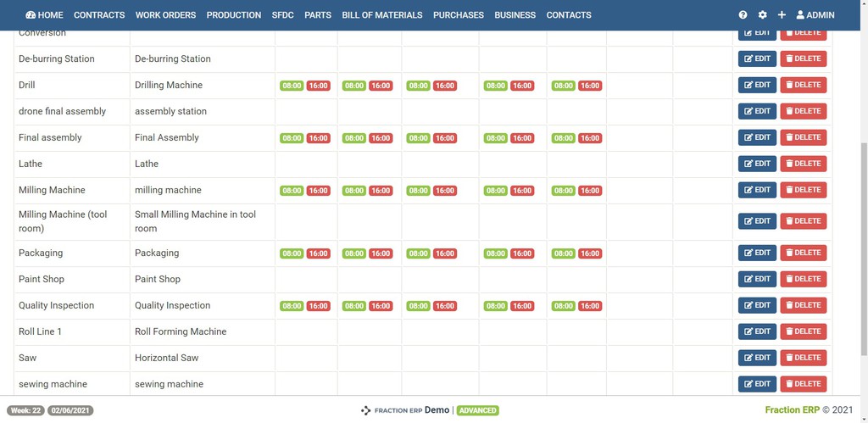
Task: Delete the Milling Machine row
Action: point(804,190)
